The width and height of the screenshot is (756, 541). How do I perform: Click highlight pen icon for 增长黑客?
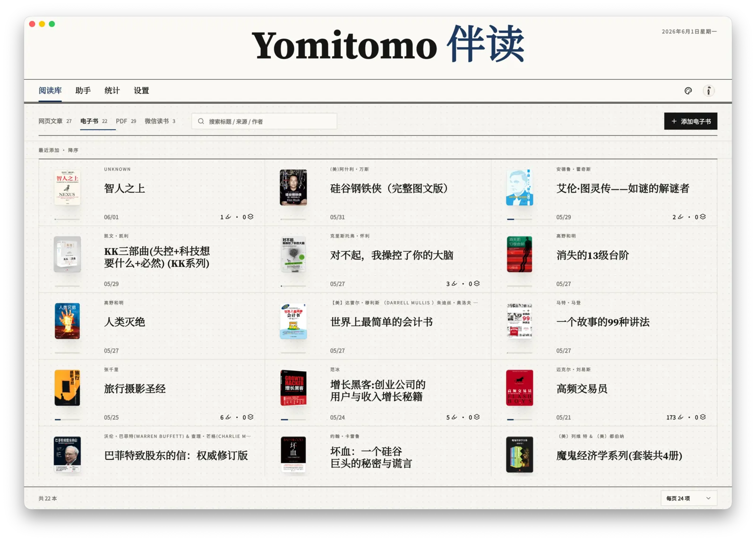[x=454, y=417]
